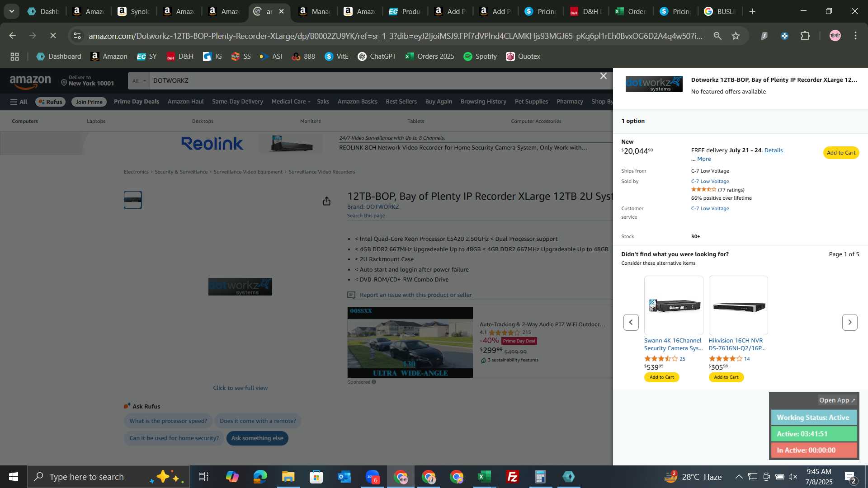Add the $20,044 Dotworkz recorder to cart

(x=840, y=153)
